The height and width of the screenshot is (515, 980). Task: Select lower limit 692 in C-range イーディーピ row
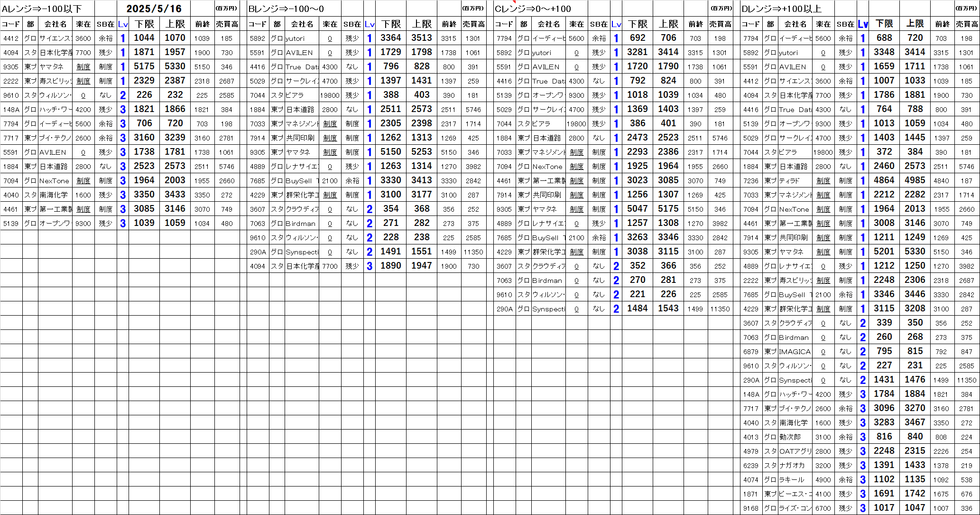point(638,38)
